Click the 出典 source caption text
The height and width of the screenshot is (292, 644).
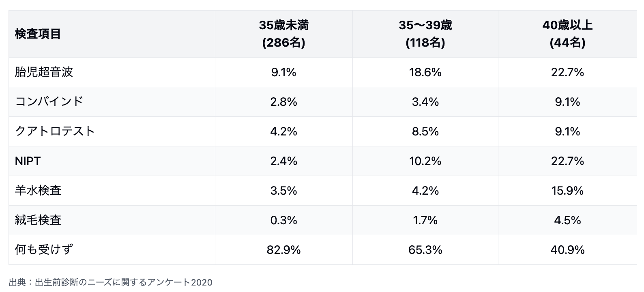point(110,282)
